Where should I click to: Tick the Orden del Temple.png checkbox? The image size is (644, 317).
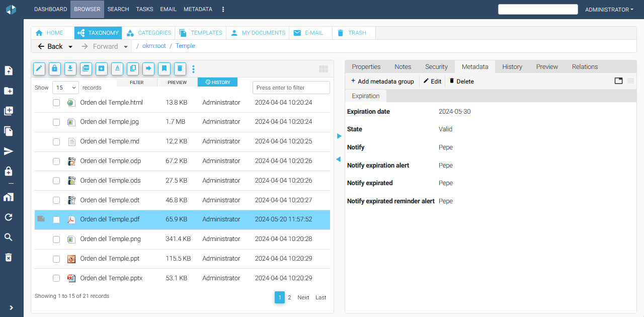coord(56,240)
